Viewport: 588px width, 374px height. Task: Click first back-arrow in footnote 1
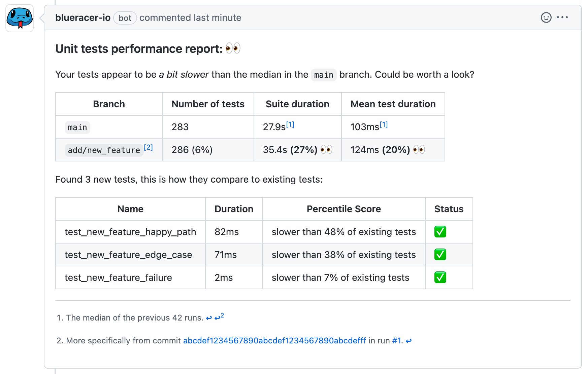[x=209, y=318]
